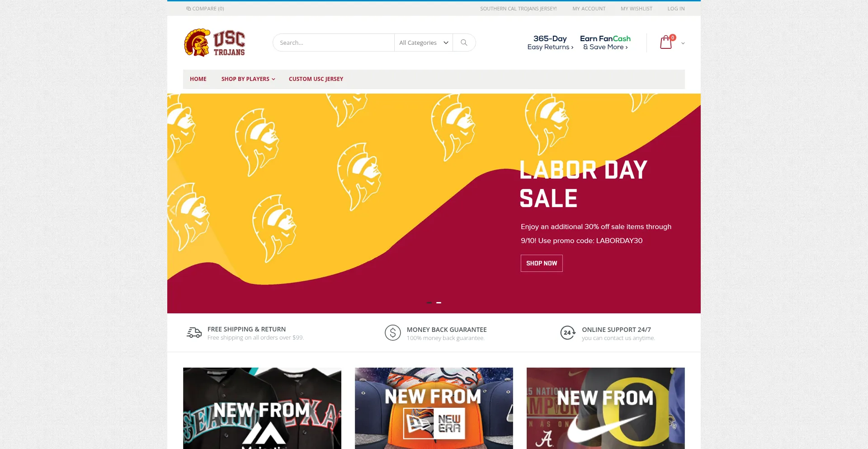The width and height of the screenshot is (868, 449).
Task: Click inside the Search text field
Action: click(334, 43)
